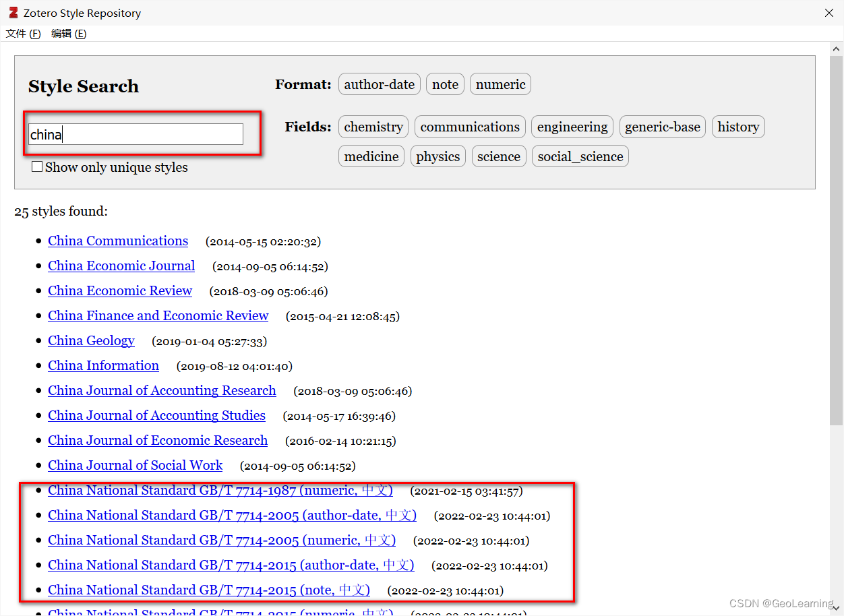Image resolution: width=844 pixels, height=616 pixels.
Task: Select the generic-base field filter
Action: [x=663, y=127]
